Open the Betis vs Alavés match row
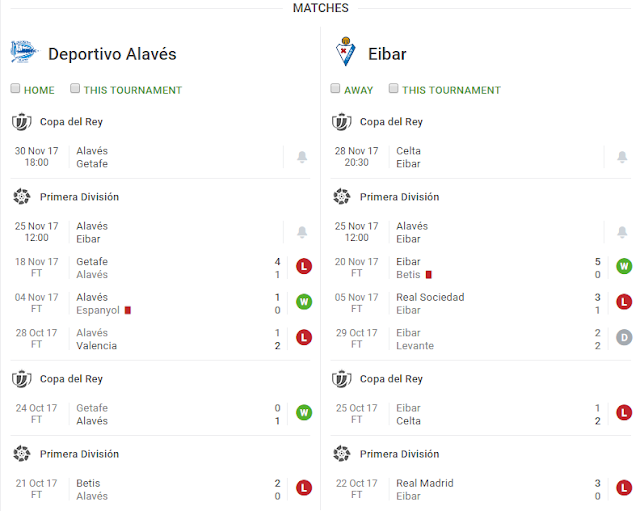 [150, 489]
